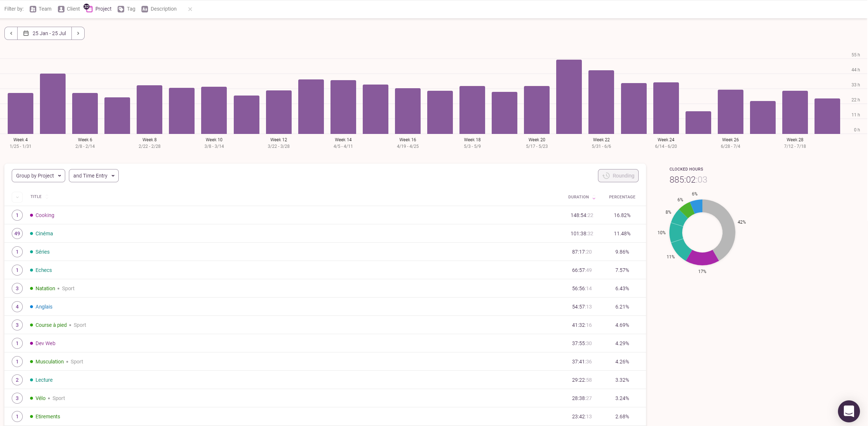Open the Project filter with 32 badge
The width and height of the screenshot is (868, 426).
pos(89,9)
